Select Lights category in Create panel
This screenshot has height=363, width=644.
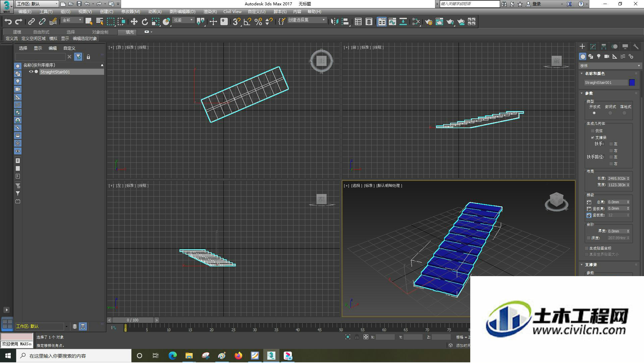(599, 57)
